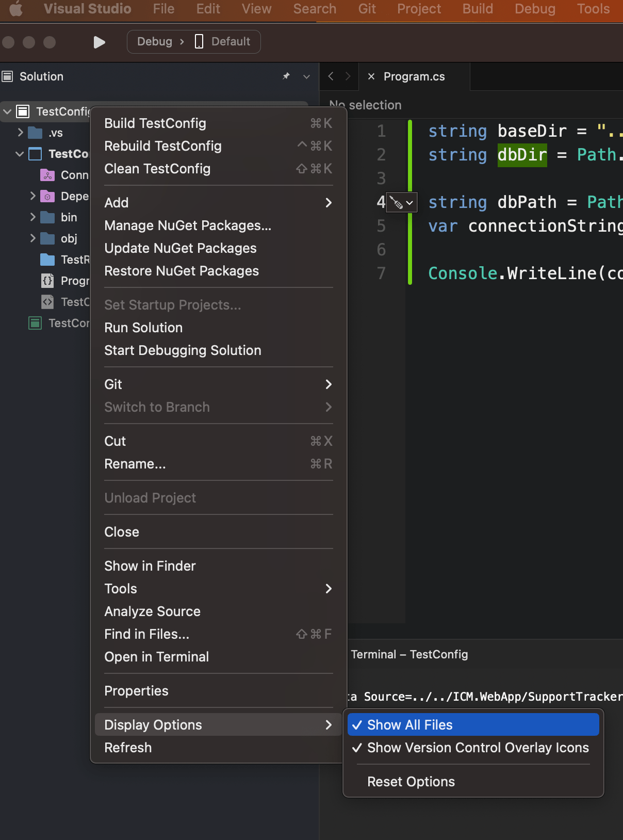Navigate forward with the right arrow
623x840 pixels.
coord(348,76)
